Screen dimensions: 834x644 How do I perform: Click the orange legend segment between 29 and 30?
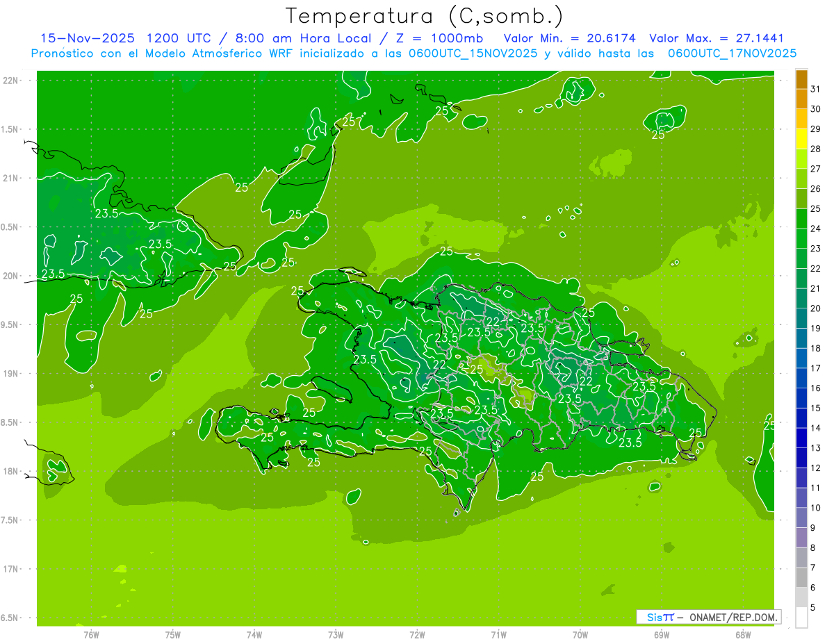(x=801, y=119)
